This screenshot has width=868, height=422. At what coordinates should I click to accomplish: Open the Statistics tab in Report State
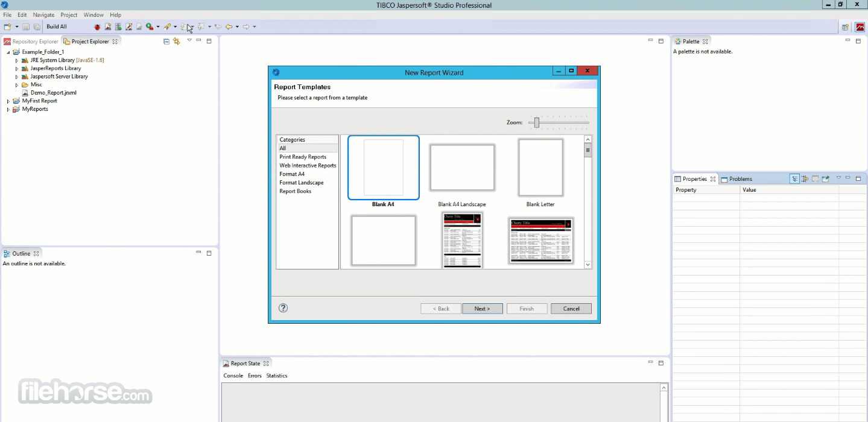[x=277, y=376]
